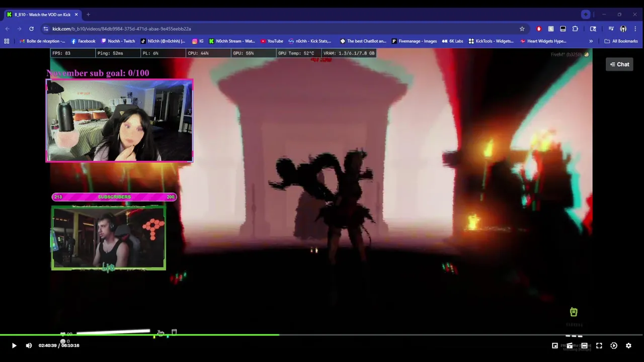Open the 6K Labs bookmark
This screenshot has width=644, height=362.
[453, 41]
